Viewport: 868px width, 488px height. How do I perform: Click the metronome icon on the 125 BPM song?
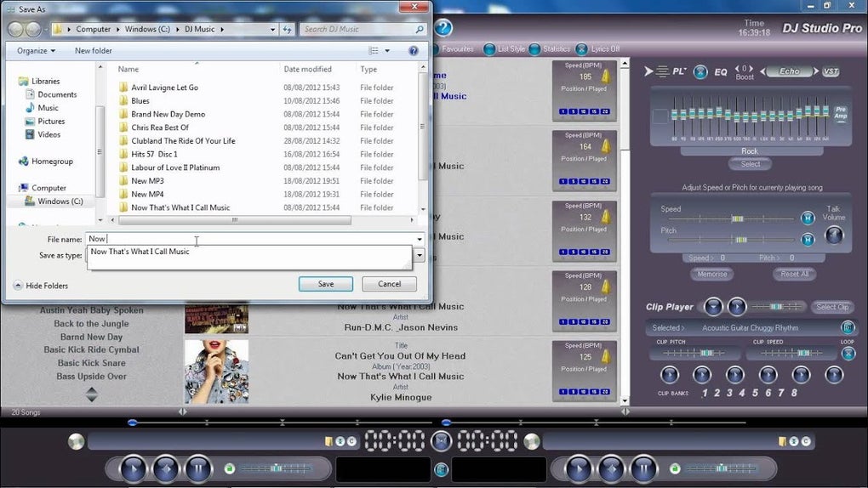606,357
